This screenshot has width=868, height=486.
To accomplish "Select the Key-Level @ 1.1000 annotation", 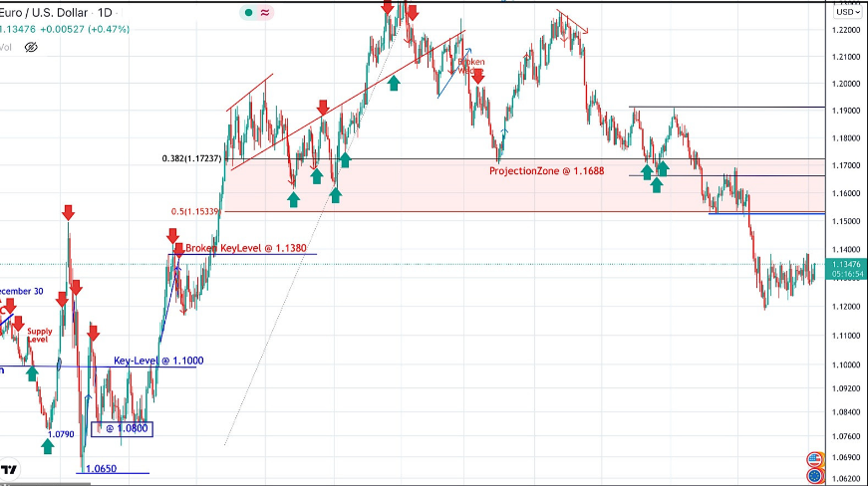I will point(157,361).
